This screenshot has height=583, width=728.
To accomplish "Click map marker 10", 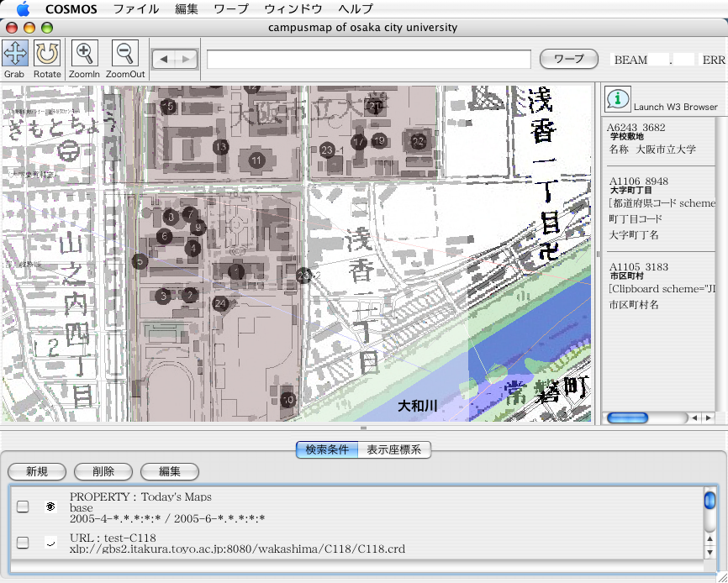I will tap(288, 400).
